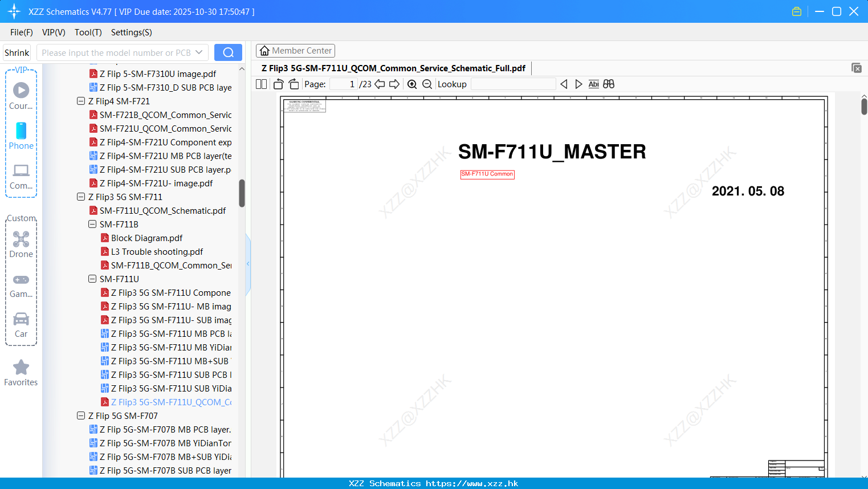Zoom out of the schematic
Screen dimensions: 868x489
pos(427,84)
